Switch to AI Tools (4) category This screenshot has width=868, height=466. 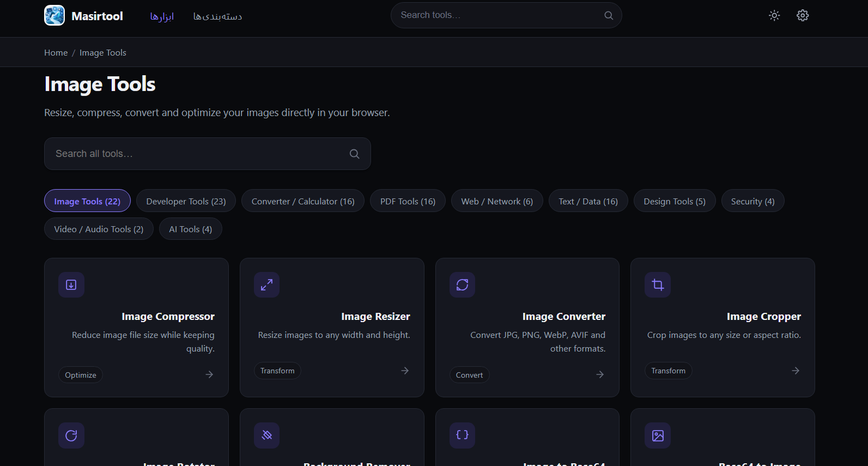point(191,229)
